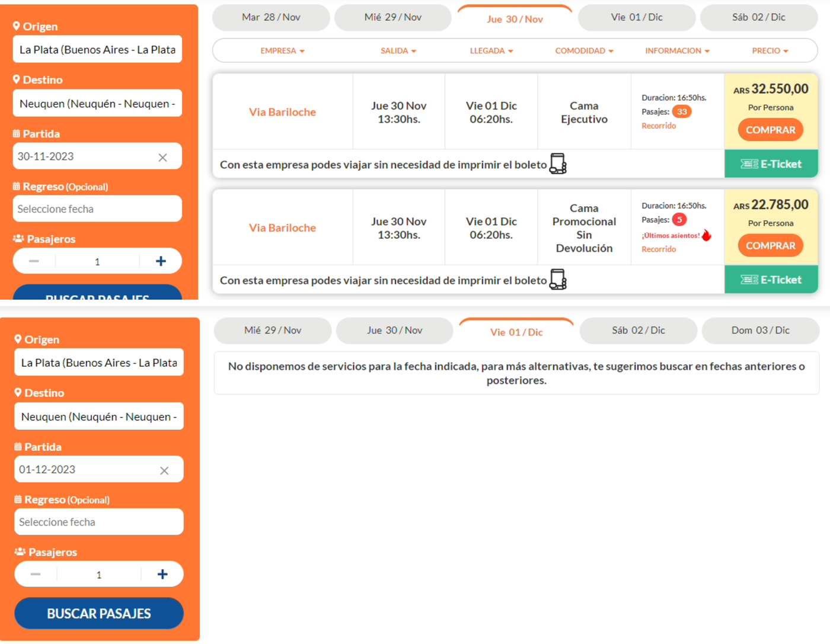
Task: View Recorrido for the Cama Ejecutivo trip
Action: tap(658, 126)
